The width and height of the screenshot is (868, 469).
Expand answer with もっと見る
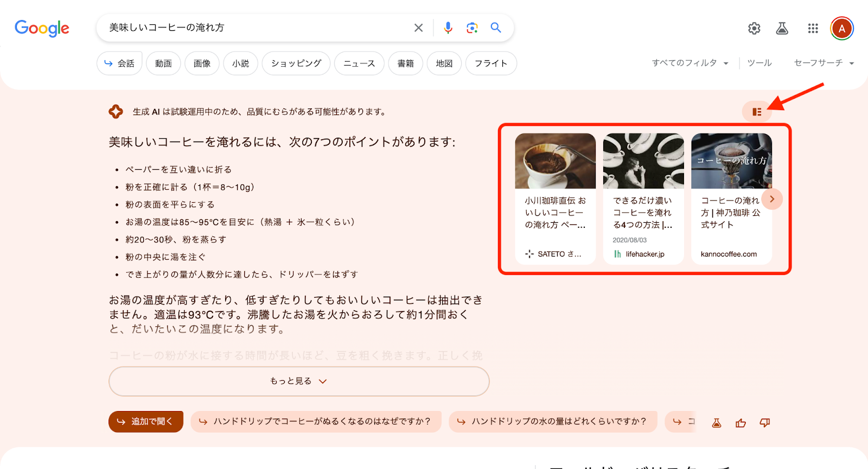299,381
